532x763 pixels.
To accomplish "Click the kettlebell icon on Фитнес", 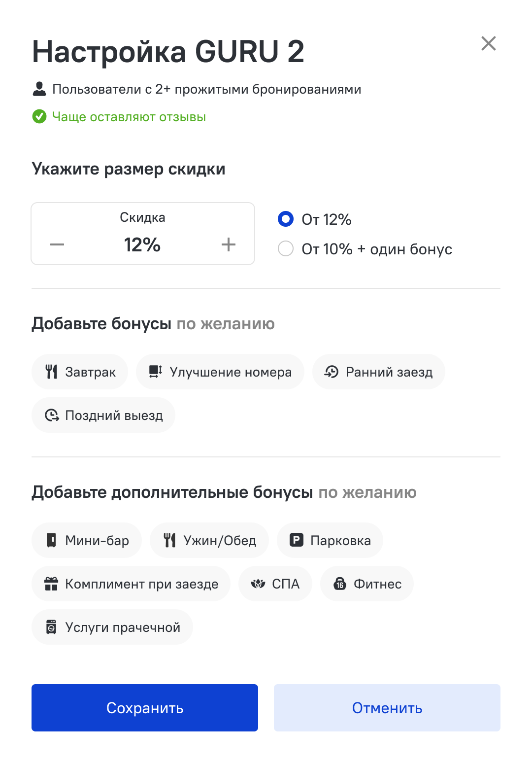I will 340,584.
